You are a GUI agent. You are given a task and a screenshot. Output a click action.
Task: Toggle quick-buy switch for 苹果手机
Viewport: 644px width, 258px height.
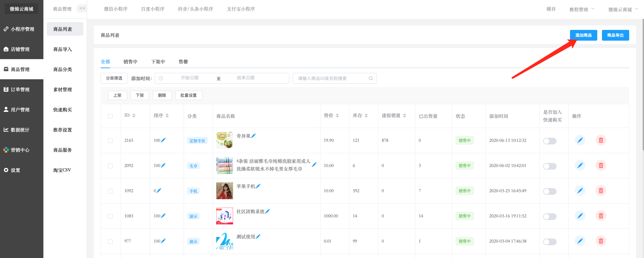pyautogui.click(x=550, y=191)
